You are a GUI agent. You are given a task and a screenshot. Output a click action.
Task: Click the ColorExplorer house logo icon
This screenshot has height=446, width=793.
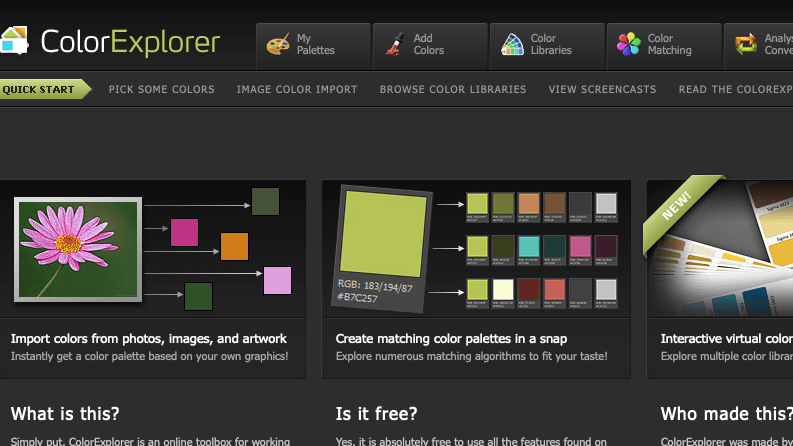(14, 40)
